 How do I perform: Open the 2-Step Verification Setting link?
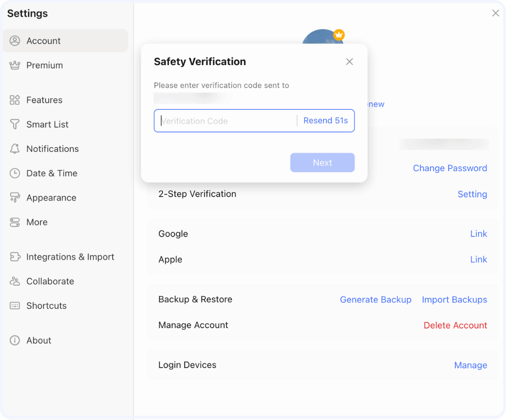click(x=472, y=194)
